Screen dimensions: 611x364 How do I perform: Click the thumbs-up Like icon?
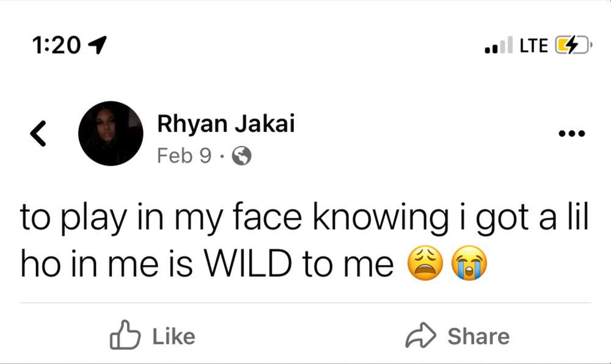[x=125, y=335]
